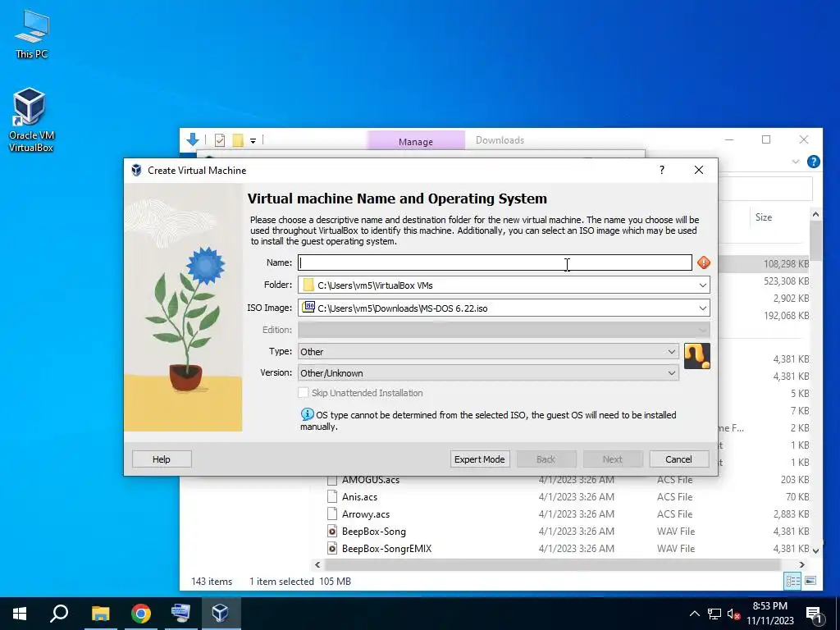Launch Oracle VM VirtualBox desktop shortcut

(x=30, y=120)
